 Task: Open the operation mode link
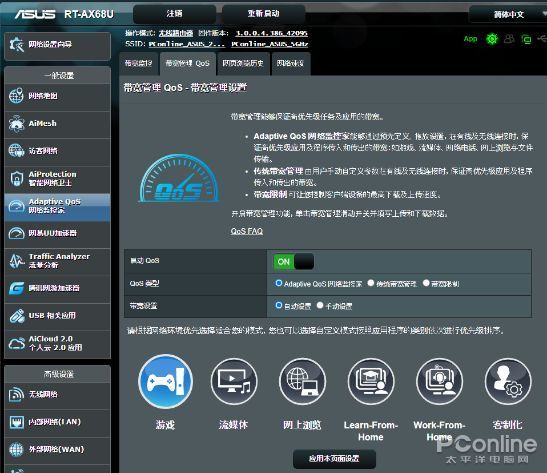pyautogui.click(x=176, y=33)
